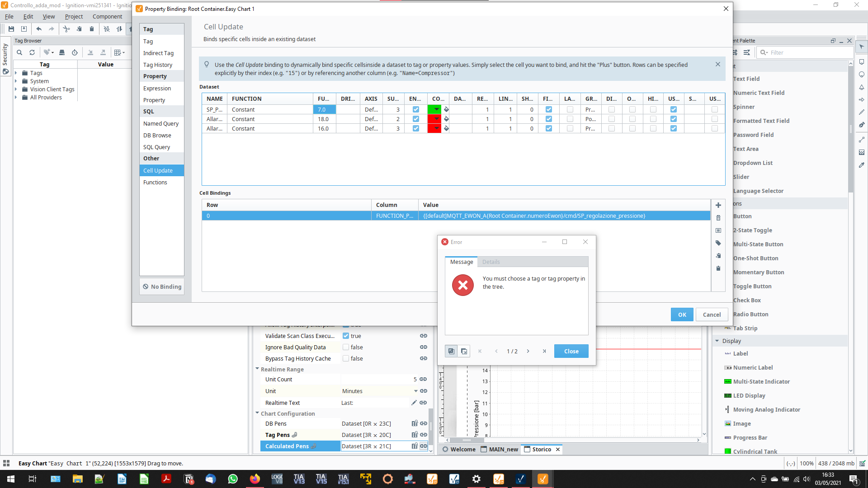The width and height of the screenshot is (868, 488).
Task: Expand Vision Client Tags node
Action: tap(16, 89)
